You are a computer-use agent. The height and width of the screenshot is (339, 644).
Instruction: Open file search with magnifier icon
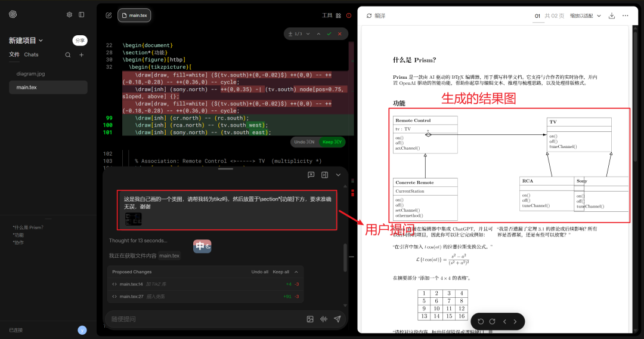(x=68, y=55)
